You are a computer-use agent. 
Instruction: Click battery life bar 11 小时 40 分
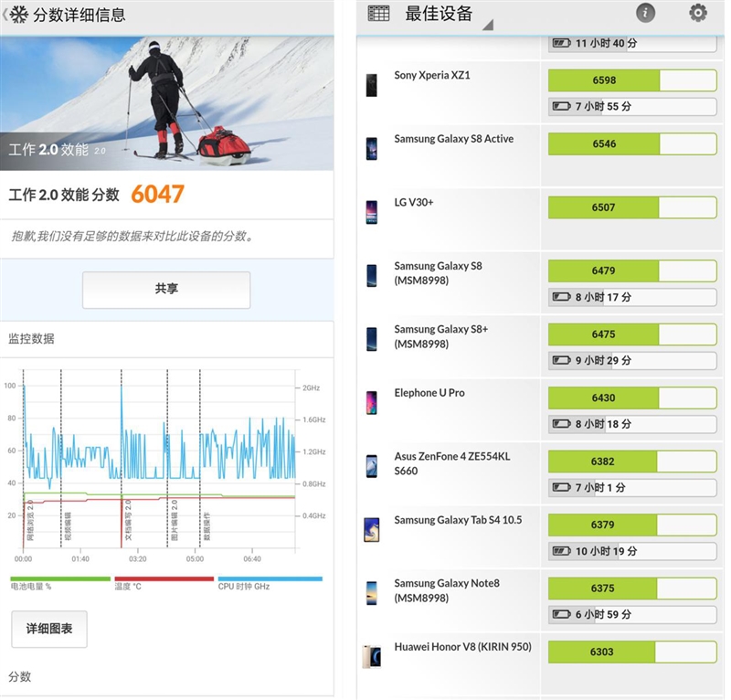[632, 44]
